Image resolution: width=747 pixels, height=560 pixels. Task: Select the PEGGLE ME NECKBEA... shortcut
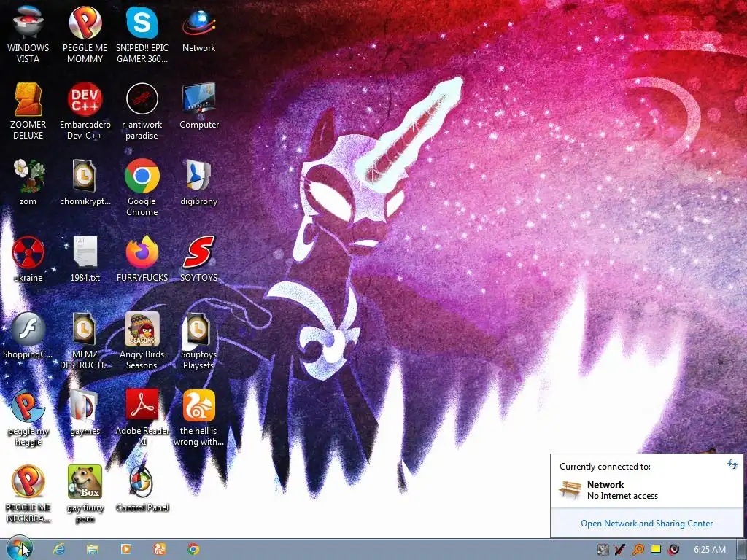[28, 494]
